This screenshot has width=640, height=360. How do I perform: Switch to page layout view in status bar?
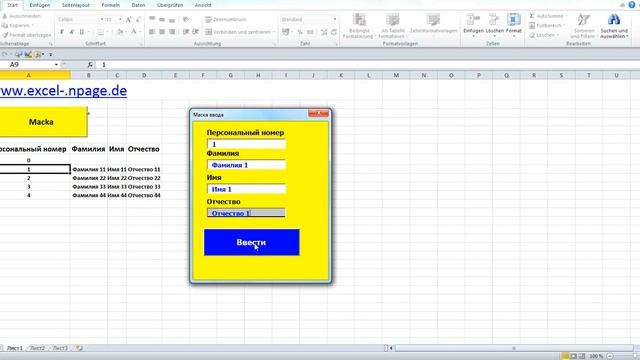[574, 356]
